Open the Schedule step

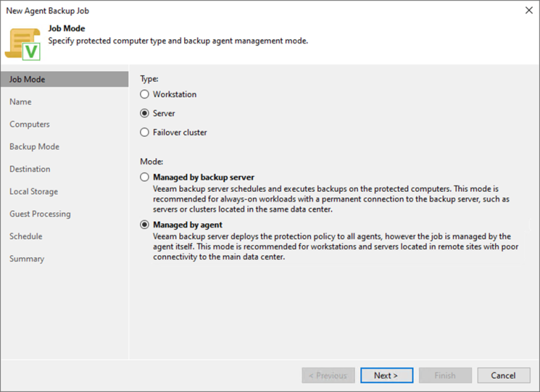click(26, 237)
